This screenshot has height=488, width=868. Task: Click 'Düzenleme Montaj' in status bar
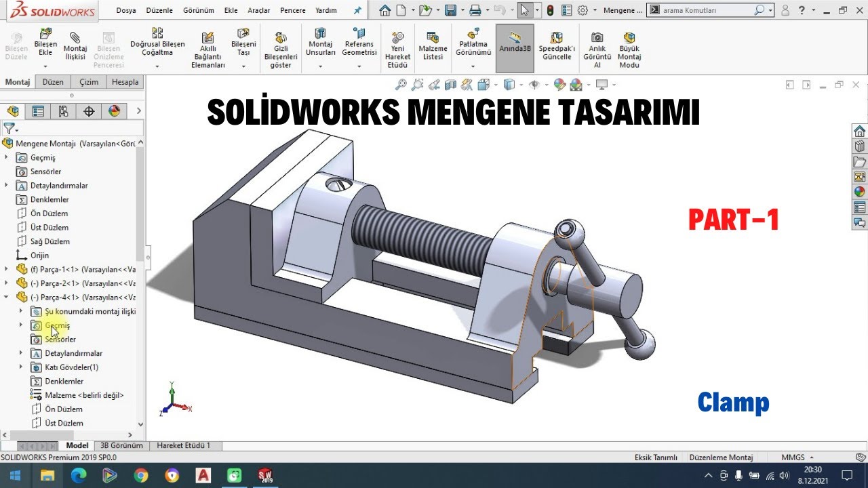click(x=721, y=457)
